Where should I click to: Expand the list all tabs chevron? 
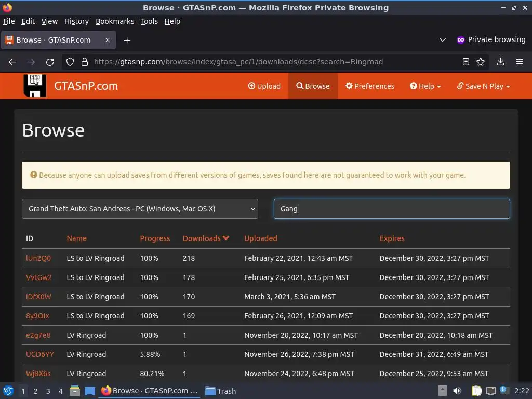pyautogui.click(x=443, y=40)
